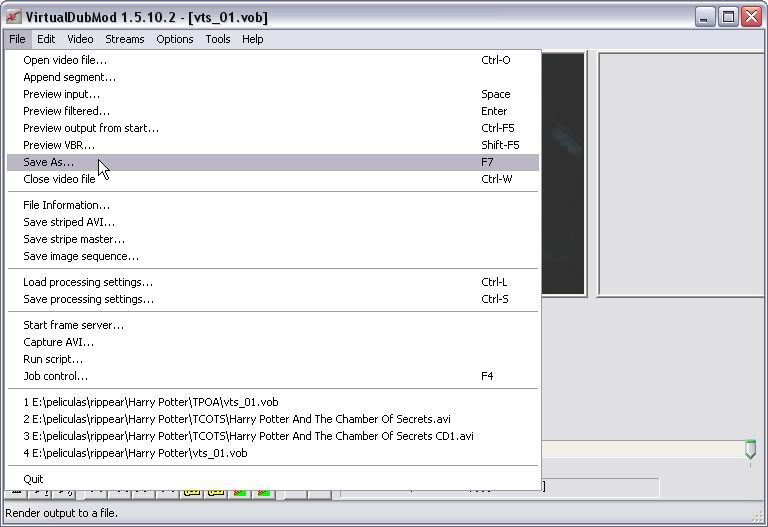Reopen recent file TPOA\vts_01.vob

point(150,402)
